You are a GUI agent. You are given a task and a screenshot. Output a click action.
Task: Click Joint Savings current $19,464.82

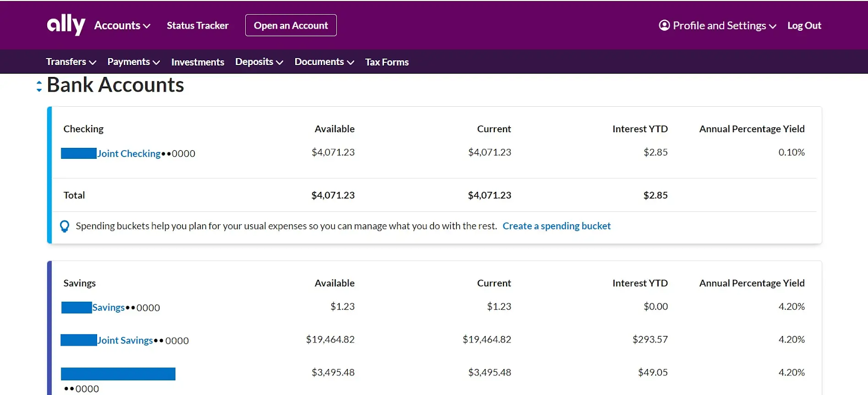pyautogui.click(x=487, y=339)
